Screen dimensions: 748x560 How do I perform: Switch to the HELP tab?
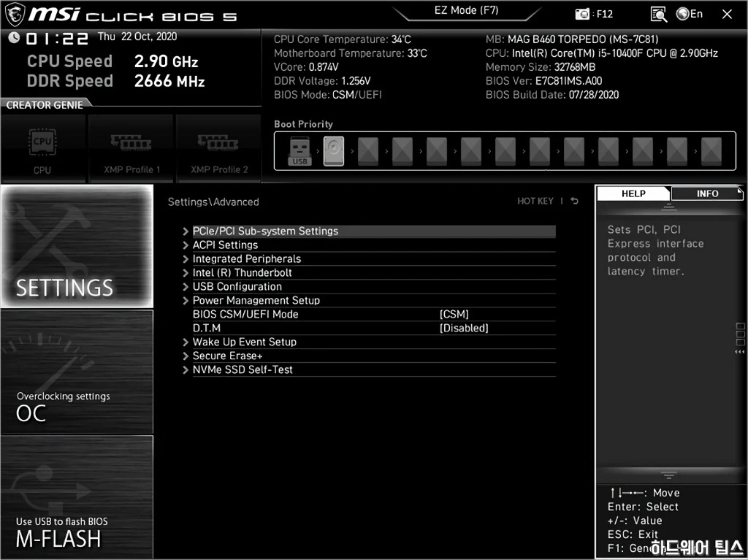[633, 193]
